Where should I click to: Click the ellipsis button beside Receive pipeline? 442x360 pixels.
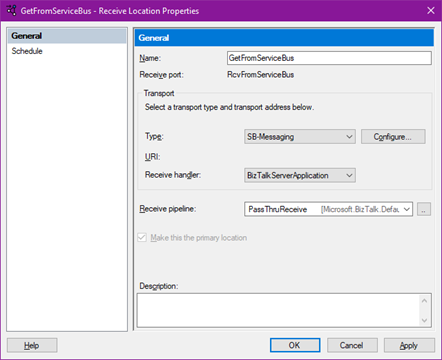424,209
